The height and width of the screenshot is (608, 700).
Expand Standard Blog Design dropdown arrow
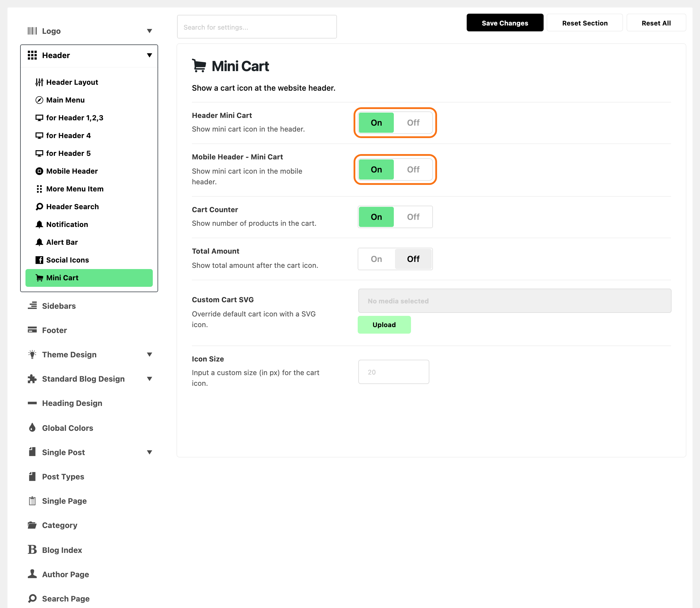pos(150,379)
